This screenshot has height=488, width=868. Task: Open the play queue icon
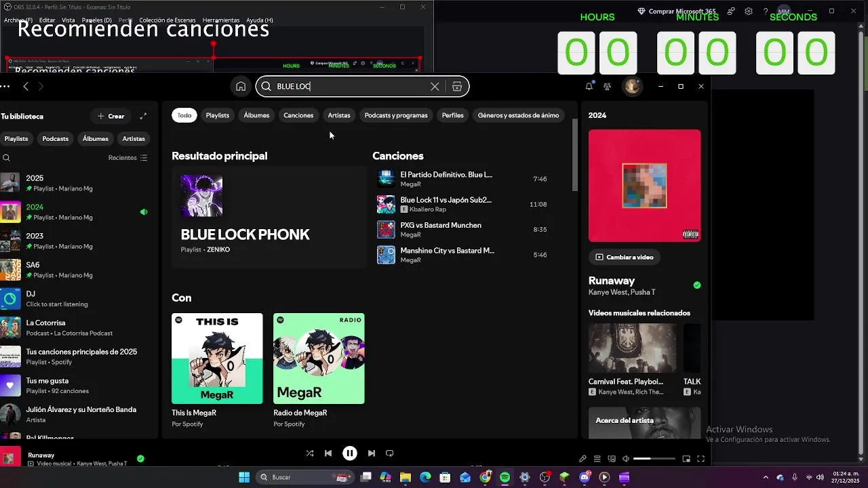point(597,459)
